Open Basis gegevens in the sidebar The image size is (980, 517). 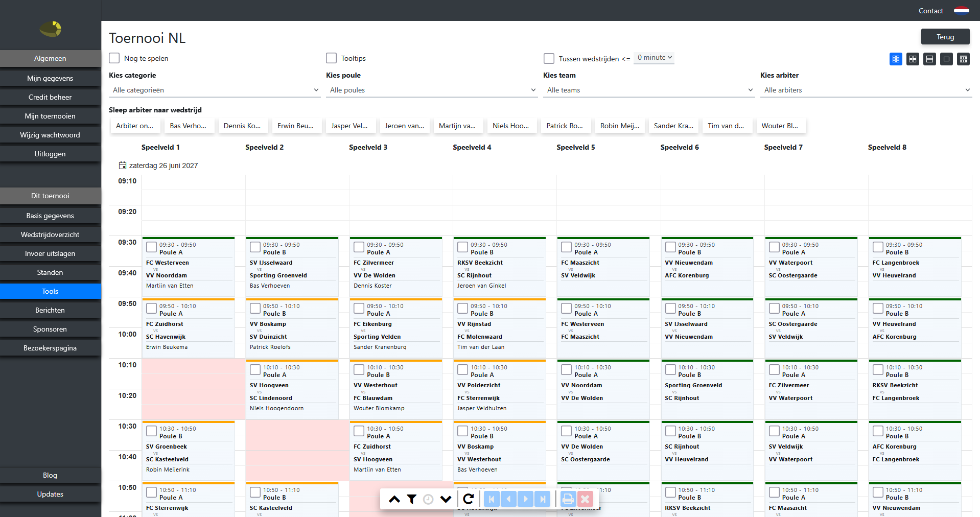(x=50, y=216)
